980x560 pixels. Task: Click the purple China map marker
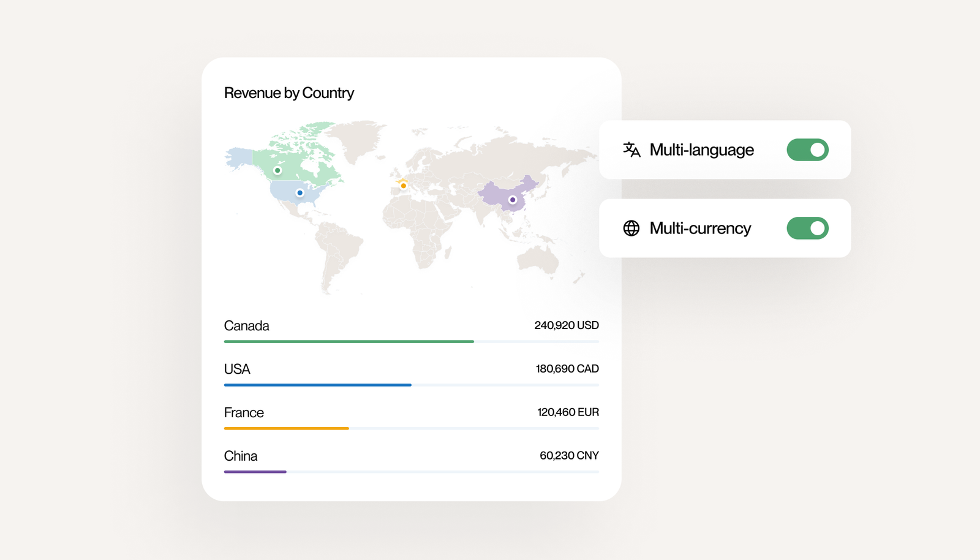(513, 200)
